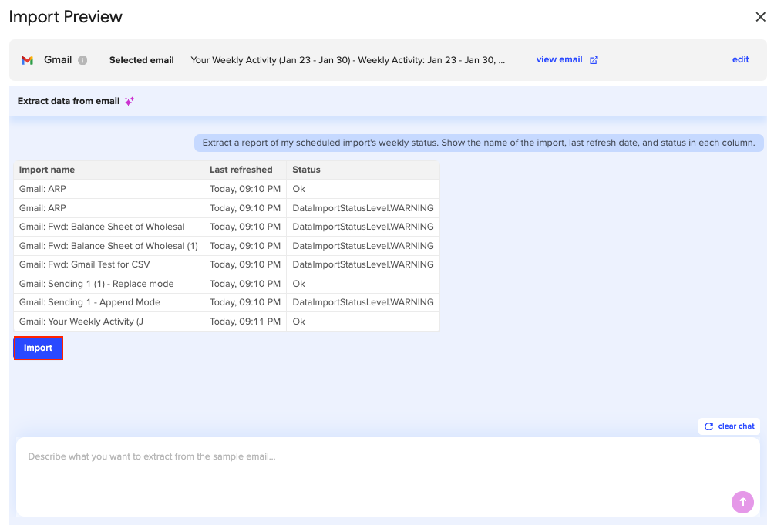
Task: Close the Import Preview with the X icon
Action: [760, 16]
